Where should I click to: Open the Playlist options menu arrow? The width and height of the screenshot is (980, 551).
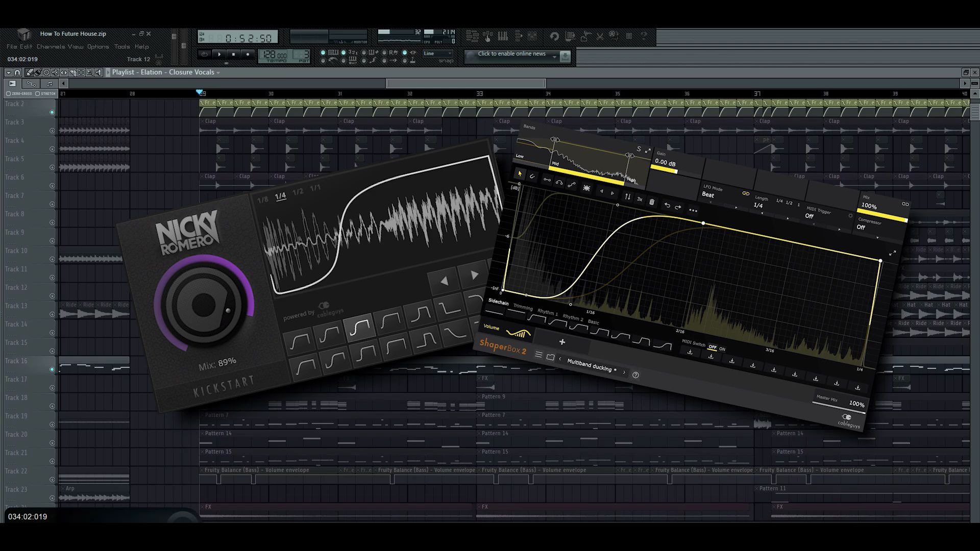pyautogui.click(x=9, y=72)
